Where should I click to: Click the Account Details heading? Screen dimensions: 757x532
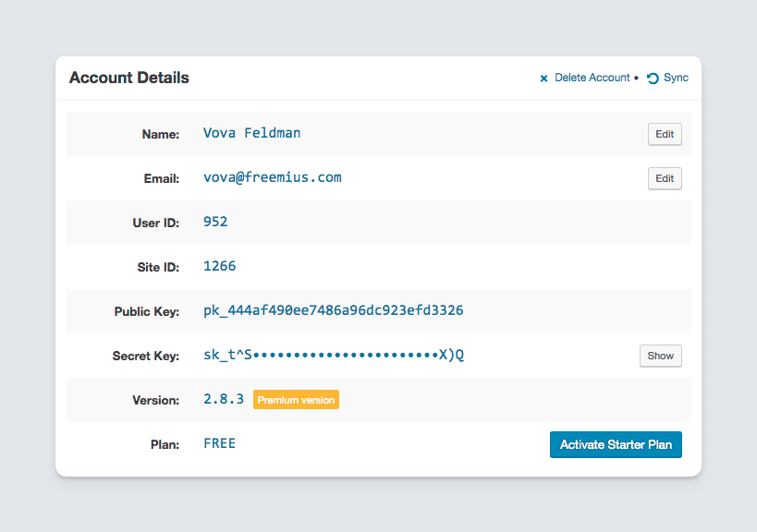[128, 78]
